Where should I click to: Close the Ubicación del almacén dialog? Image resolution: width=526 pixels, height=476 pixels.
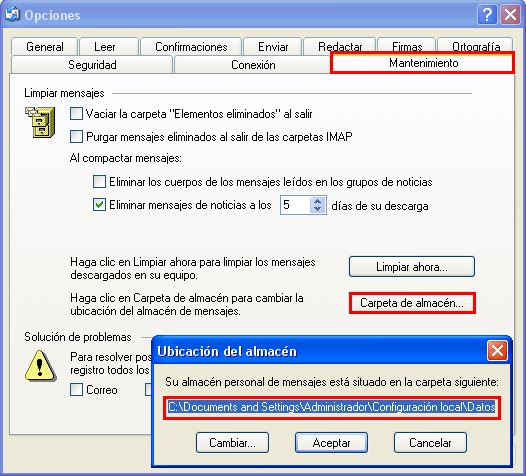pyautogui.click(x=497, y=351)
